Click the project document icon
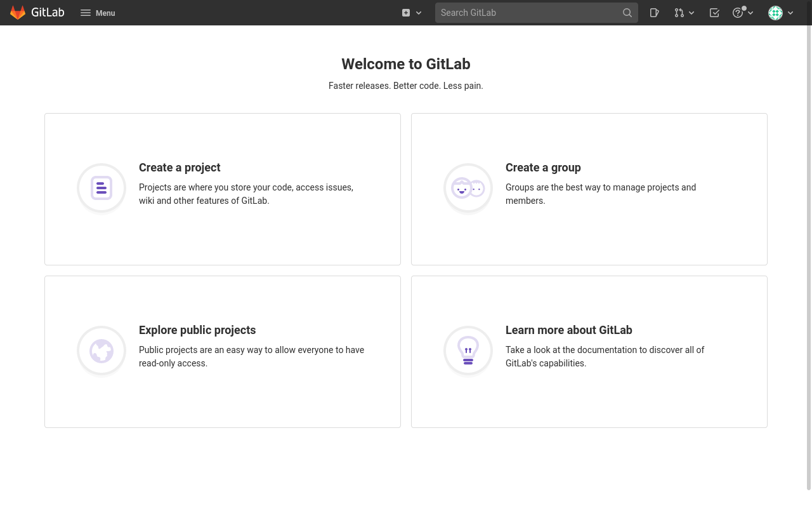This screenshot has width=812, height=508. (x=101, y=188)
